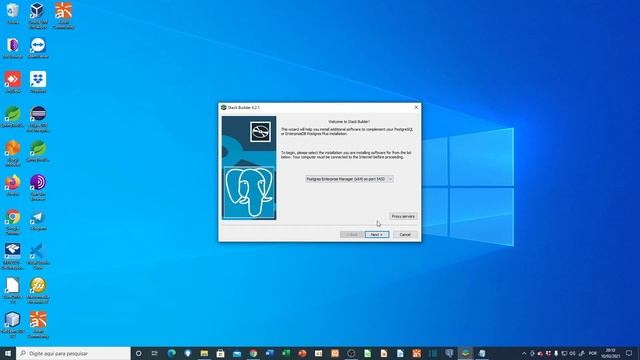Viewport: 640px width, 360px height.
Task: Open Excel from the taskbar
Action: point(286,353)
